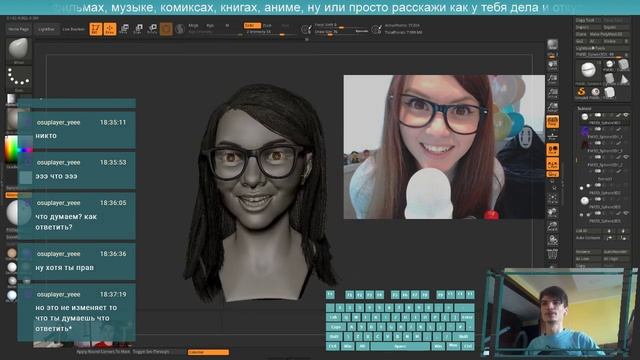Toggle the Gizmo 3D button
Viewport: 640px width, 360px height.
click(166, 29)
